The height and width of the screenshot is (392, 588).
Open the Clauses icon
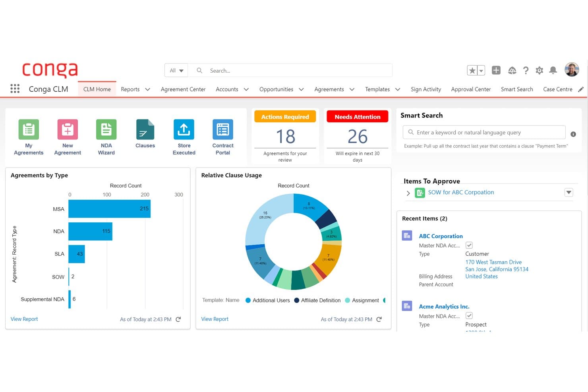point(145,129)
